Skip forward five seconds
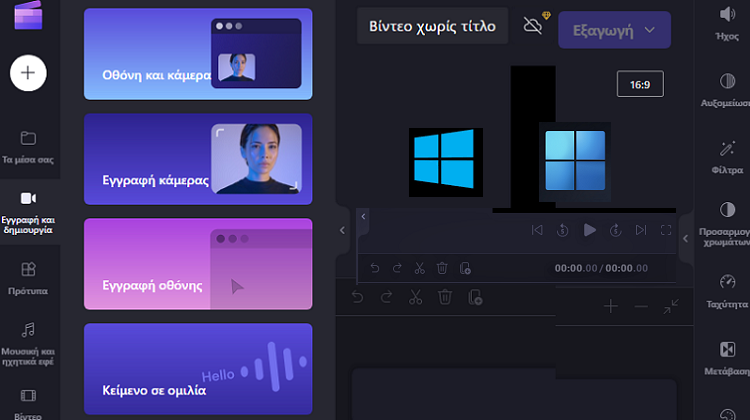This screenshot has width=750, height=420. (x=616, y=230)
